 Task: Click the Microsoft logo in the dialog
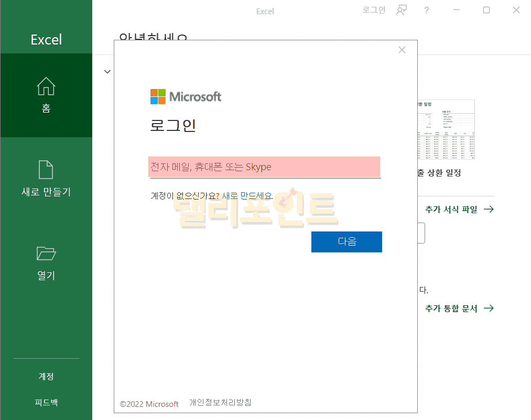click(x=186, y=97)
